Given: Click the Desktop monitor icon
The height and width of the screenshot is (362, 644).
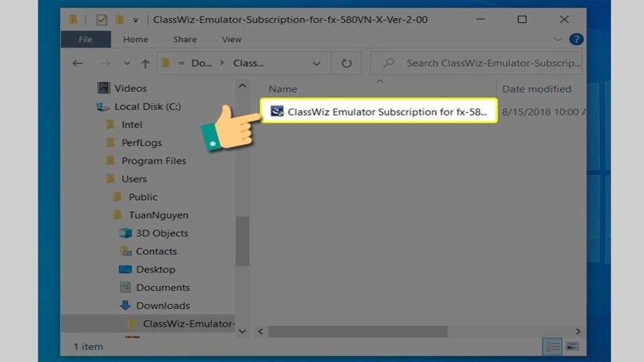Looking at the screenshot, I should pos(125,269).
